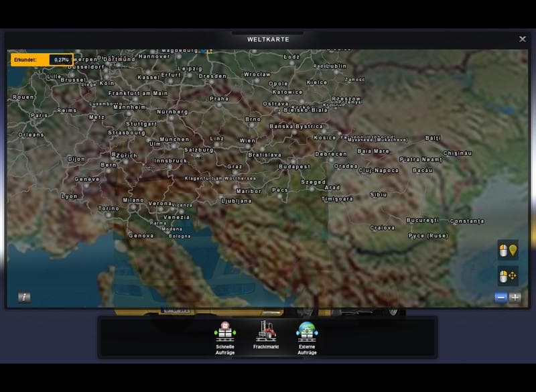The width and height of the screenshot is (536, 392).
Task: Open Schnelle Aufträge quick jobs
Action: (x=225, y=338)
